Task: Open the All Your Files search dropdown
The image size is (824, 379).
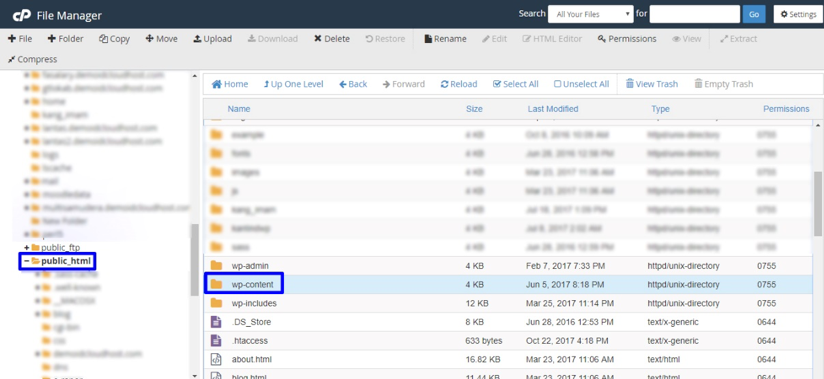Action: click(x=591, y=14)
